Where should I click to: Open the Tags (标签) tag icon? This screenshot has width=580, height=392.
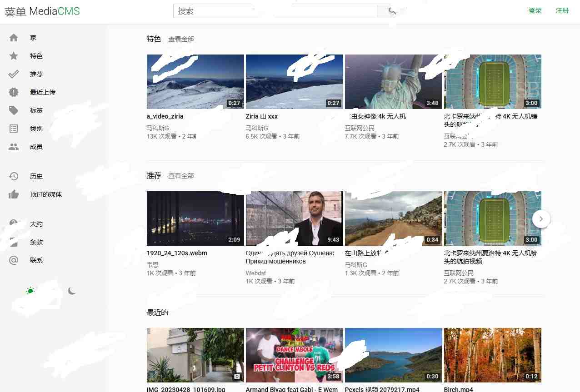click(14, 110)
